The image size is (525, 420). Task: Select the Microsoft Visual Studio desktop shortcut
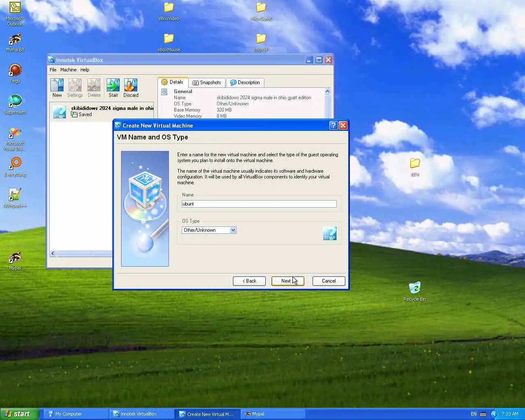coord(15,139)
